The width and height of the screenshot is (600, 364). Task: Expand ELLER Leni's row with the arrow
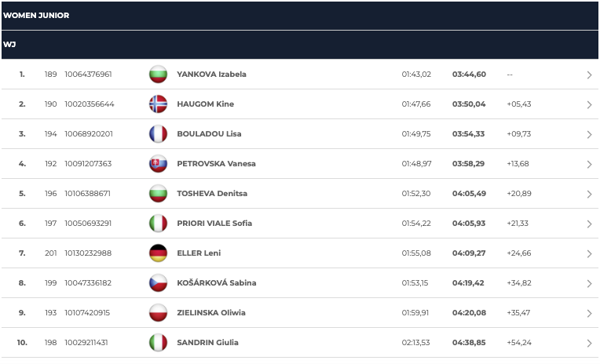589,254
